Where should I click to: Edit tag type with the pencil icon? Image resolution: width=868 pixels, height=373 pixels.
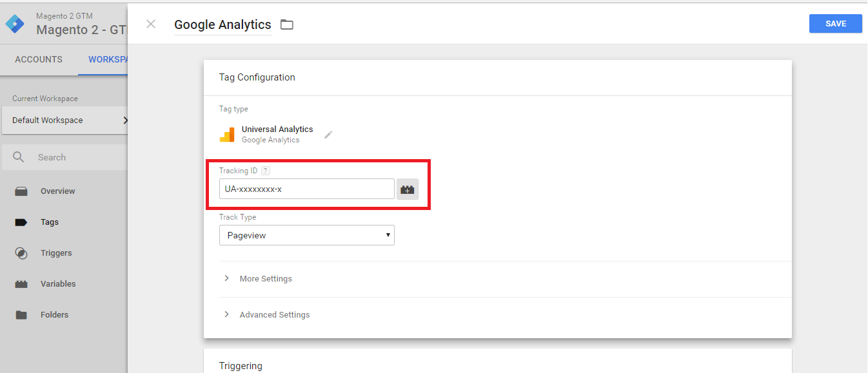328,135
